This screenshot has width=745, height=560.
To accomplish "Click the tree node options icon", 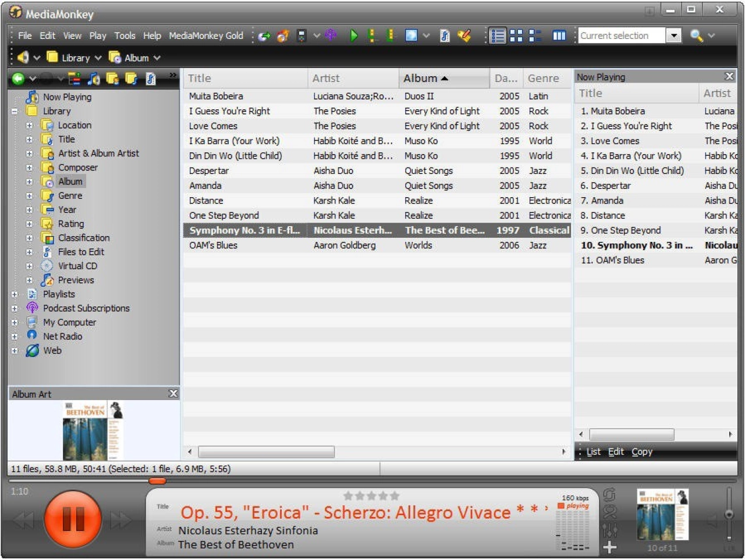I will coord(74,78).
